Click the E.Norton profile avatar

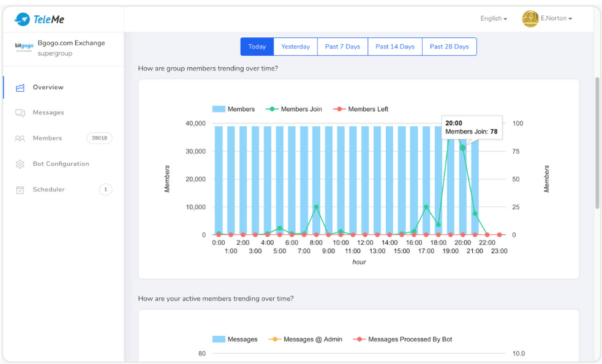[530, 19]
